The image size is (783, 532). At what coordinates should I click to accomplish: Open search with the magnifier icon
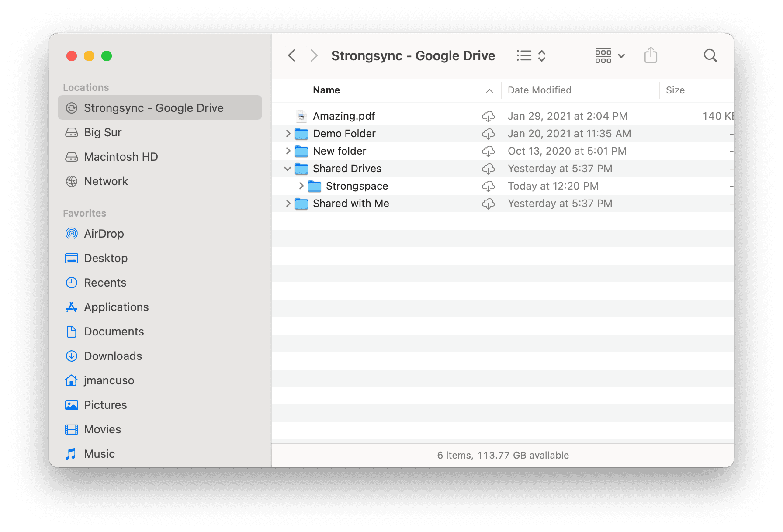(710, 56)
